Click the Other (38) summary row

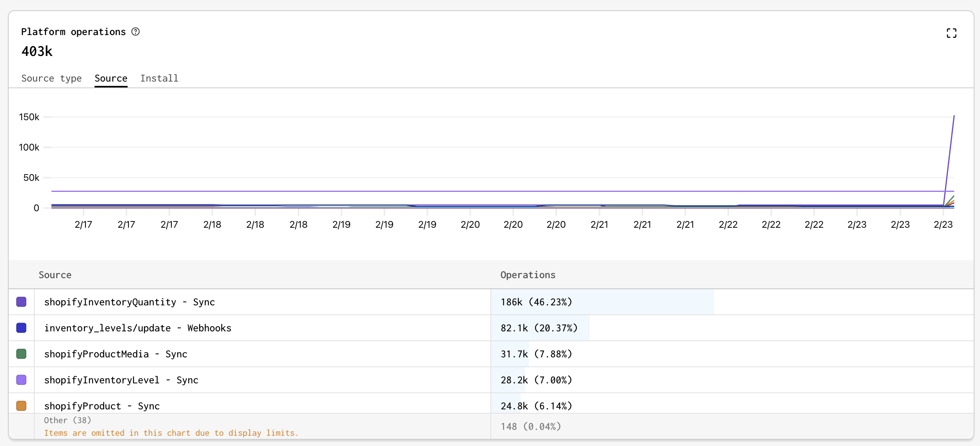coord(68,420)
